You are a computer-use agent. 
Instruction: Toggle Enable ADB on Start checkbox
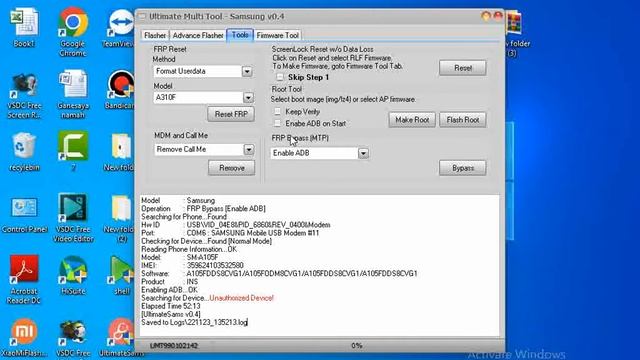278,123
